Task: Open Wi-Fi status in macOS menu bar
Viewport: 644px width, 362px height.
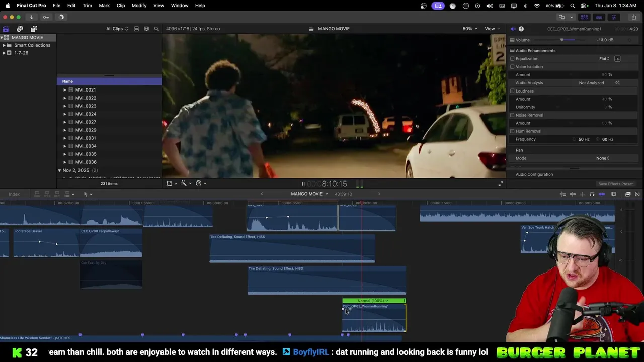Action: pyautogui.click(x=537, y=6)
